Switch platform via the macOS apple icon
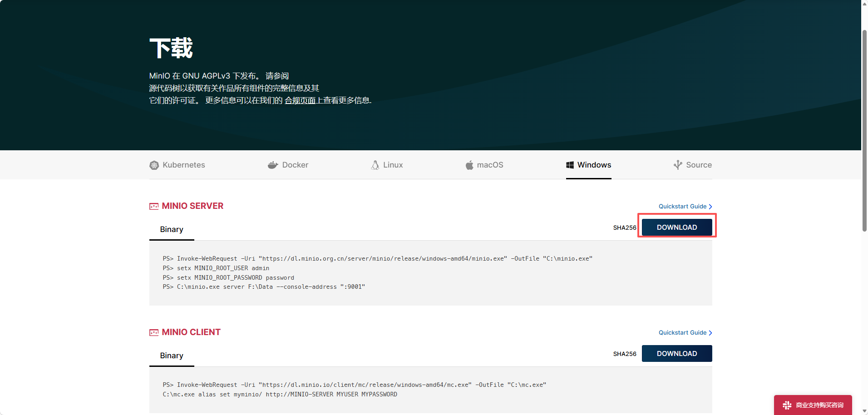The height and width of the screenshot is (415, 868). (469, 165)
